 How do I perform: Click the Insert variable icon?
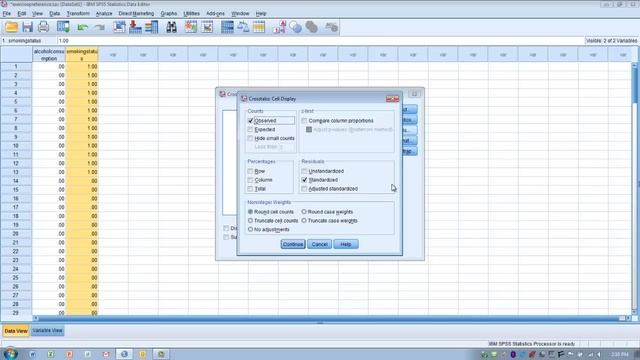(x=207, y=27)
